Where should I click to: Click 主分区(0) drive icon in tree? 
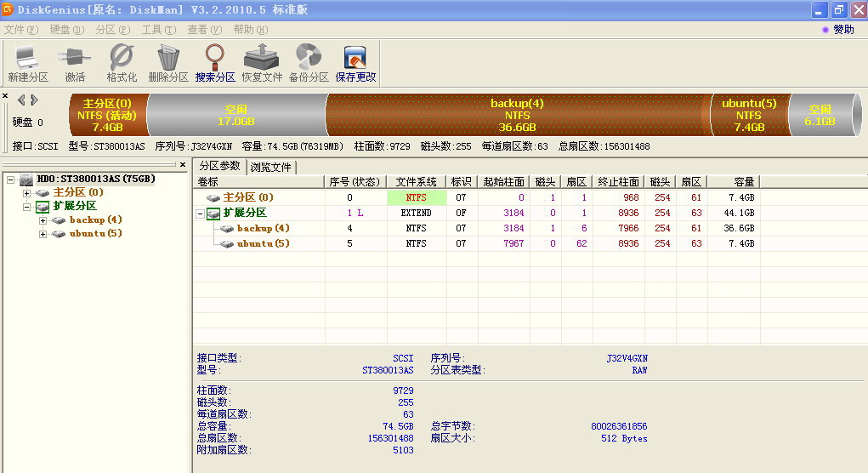coord(43,193)
